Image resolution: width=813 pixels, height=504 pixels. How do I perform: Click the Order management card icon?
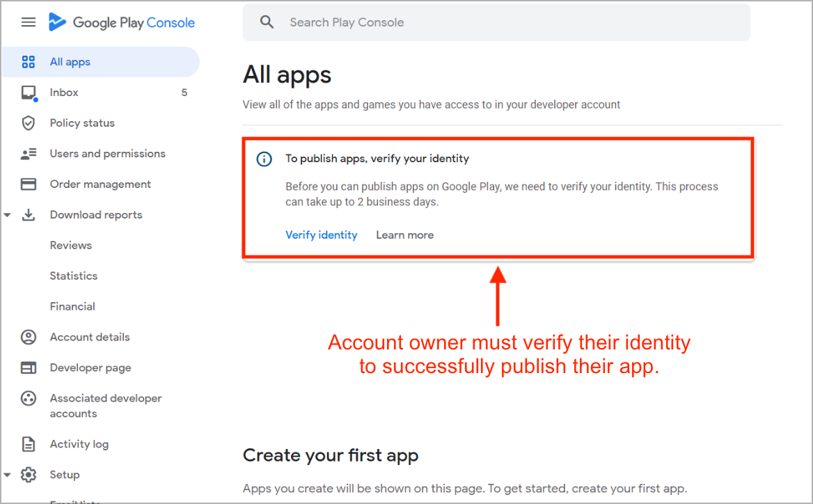point(29,184)
